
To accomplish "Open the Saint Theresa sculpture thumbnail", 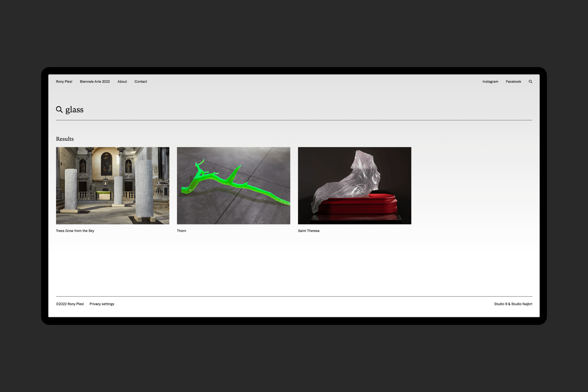I will (354, 185).
